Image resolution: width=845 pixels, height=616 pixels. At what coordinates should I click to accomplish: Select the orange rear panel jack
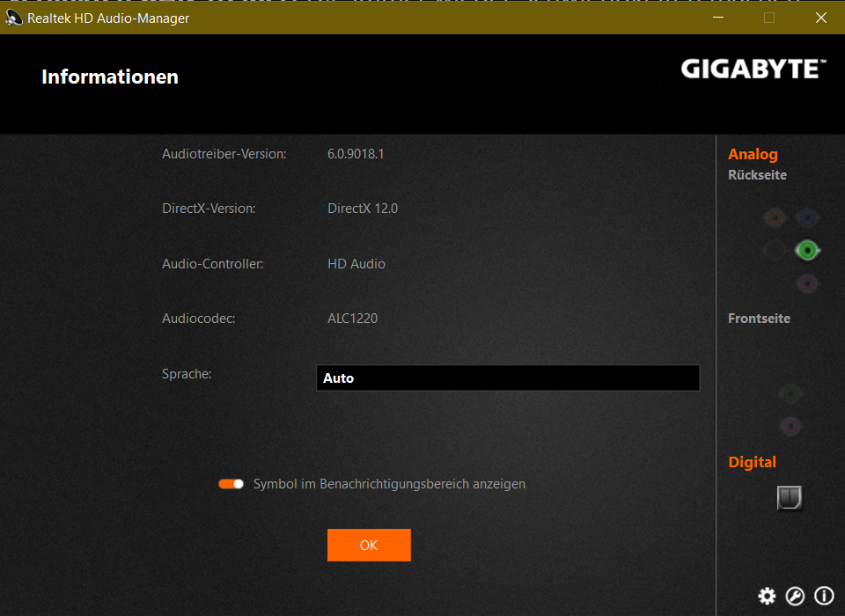pyautogui.click(x=775, y=217)
